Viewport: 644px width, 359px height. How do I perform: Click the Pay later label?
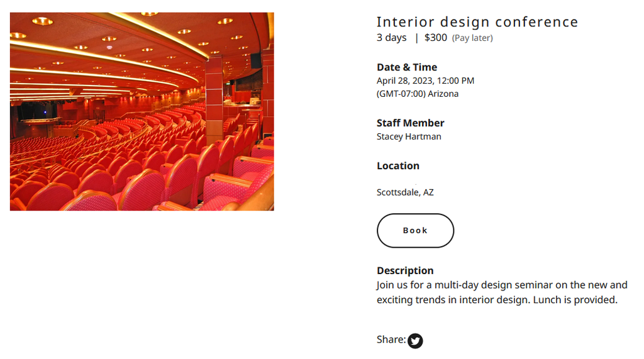click(472, 38)
